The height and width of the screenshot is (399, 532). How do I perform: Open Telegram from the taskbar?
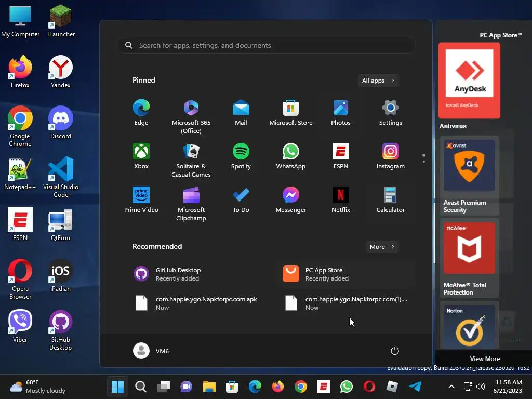(415, 387)
